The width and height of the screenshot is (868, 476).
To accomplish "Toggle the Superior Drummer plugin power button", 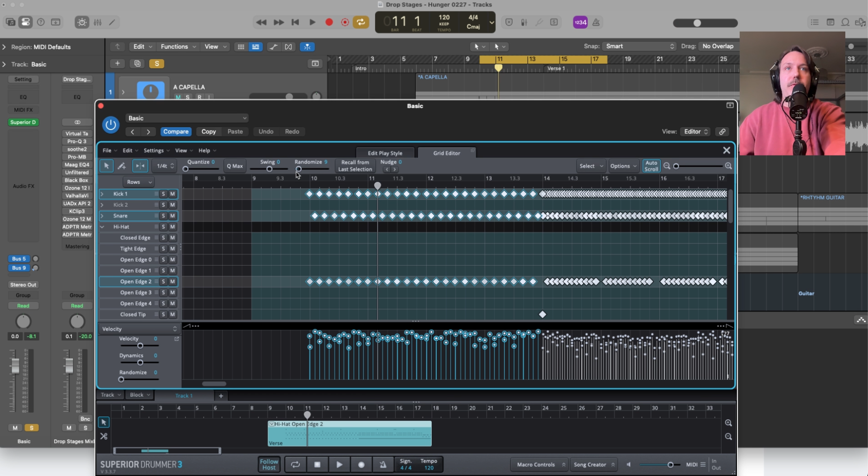I will 111,124.
